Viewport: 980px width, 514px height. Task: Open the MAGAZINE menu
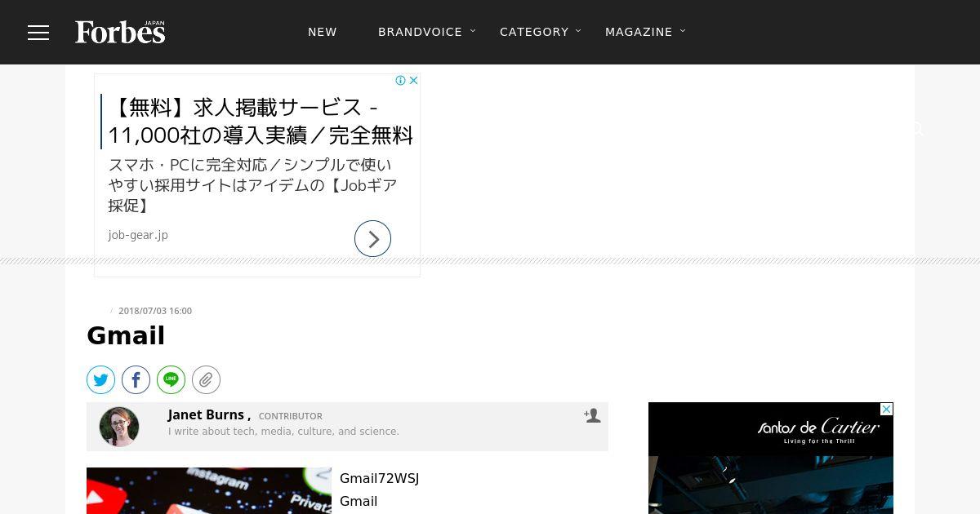pos(639,32)
